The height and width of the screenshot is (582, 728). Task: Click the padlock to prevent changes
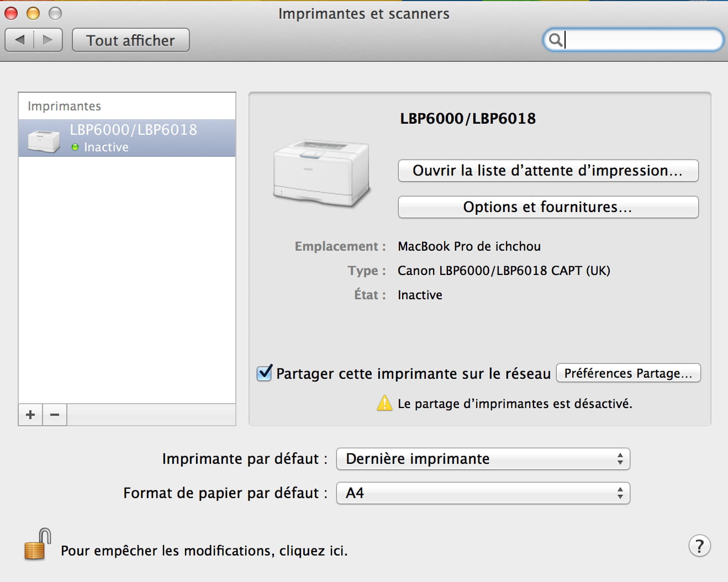pyautogui.click(x=37, y=544)
